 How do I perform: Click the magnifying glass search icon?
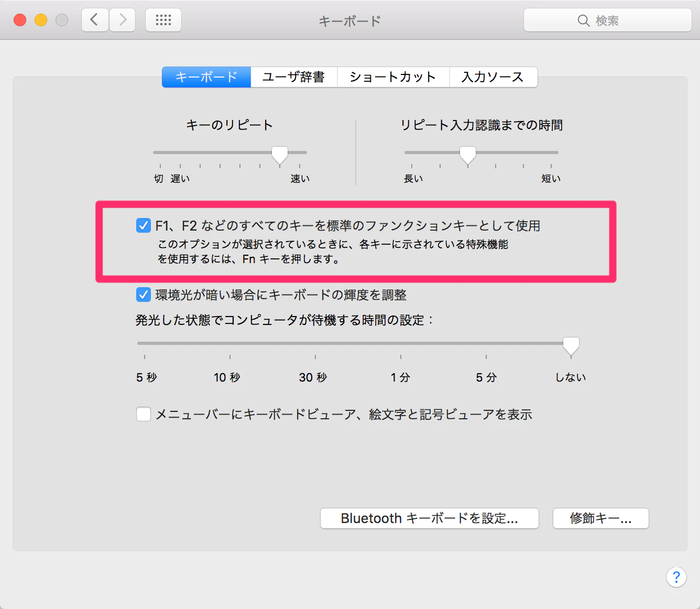coord(583,20)
